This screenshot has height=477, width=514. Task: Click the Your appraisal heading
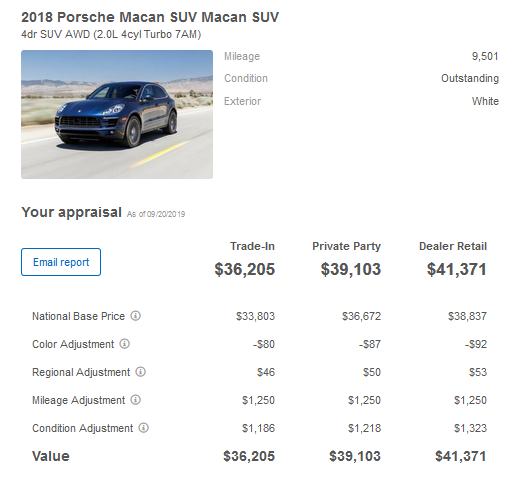[x=71, y=212]
